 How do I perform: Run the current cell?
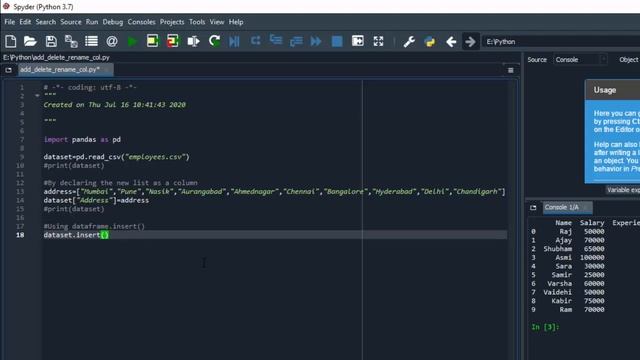pos(153,41)
